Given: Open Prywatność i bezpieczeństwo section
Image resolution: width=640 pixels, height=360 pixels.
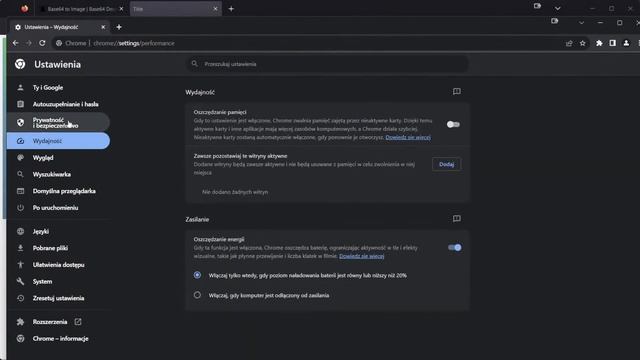Looking at the screenshot, I should [58, 122].
